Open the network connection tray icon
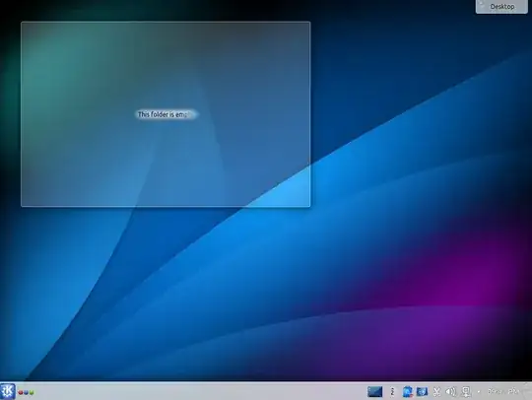532x400 pixels. click(466, 392)
